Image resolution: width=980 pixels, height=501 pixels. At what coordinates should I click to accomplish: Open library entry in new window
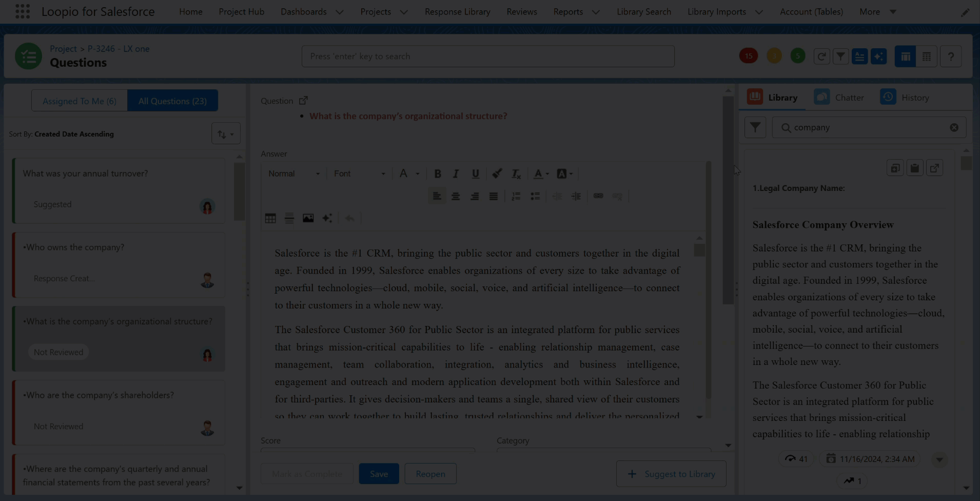pyautogui.click(x=935, y=168)
